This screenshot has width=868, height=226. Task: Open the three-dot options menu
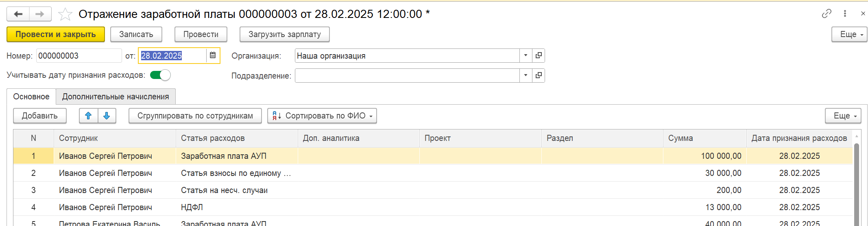pos(845,14)
